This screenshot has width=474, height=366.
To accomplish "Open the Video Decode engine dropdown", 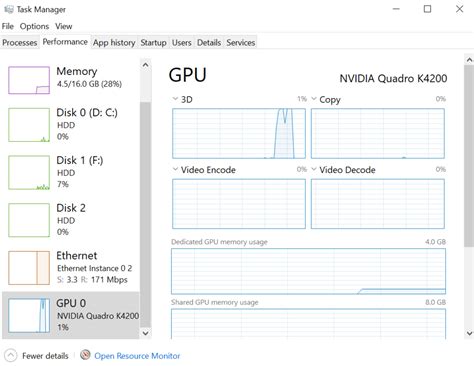I will click(314, 169).
